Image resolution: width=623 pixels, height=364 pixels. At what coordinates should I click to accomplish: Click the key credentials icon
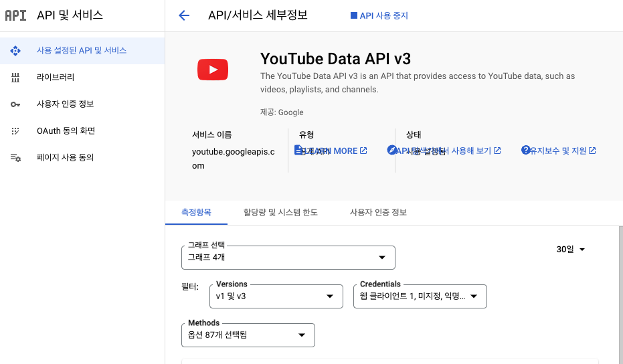(x=15, y=104)
